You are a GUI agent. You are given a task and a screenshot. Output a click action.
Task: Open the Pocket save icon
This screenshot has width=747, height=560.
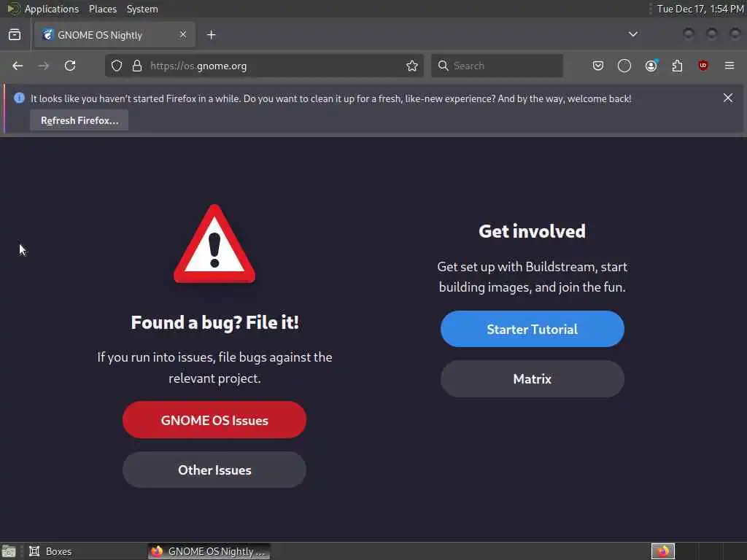pos(598,66)
